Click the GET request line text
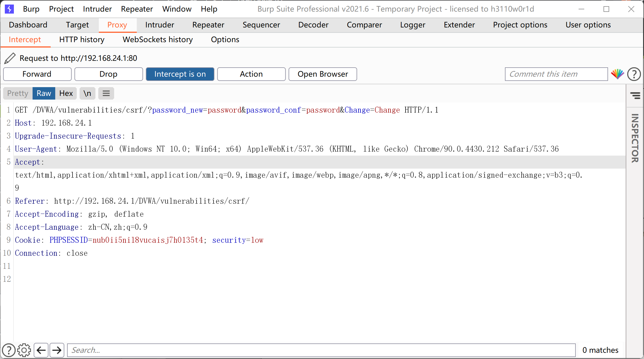This screenshot has width=644, height=359. click(227, 110)
